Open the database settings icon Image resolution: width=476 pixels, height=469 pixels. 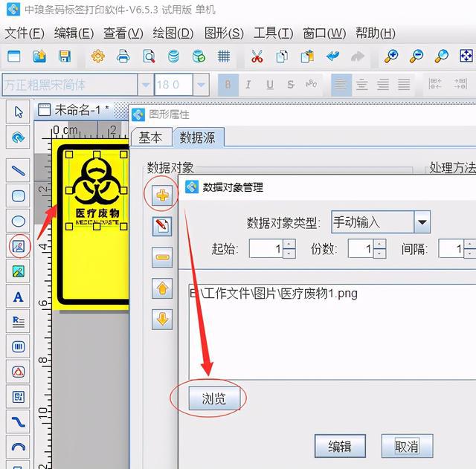pos(173,56)
